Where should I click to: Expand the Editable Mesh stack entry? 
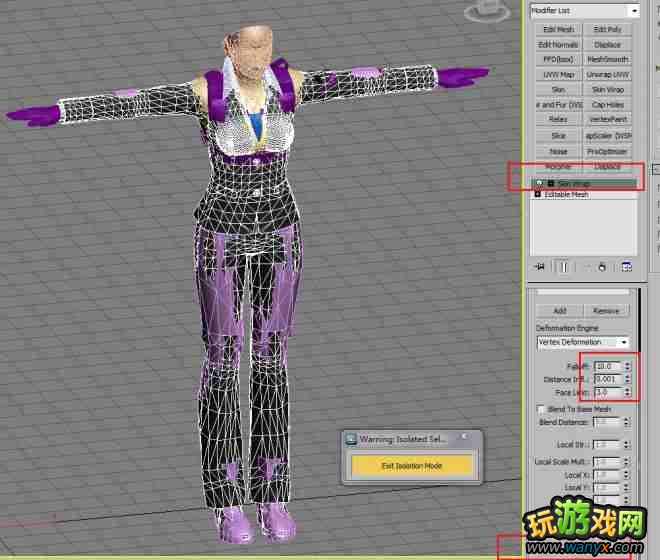point(538,195)
